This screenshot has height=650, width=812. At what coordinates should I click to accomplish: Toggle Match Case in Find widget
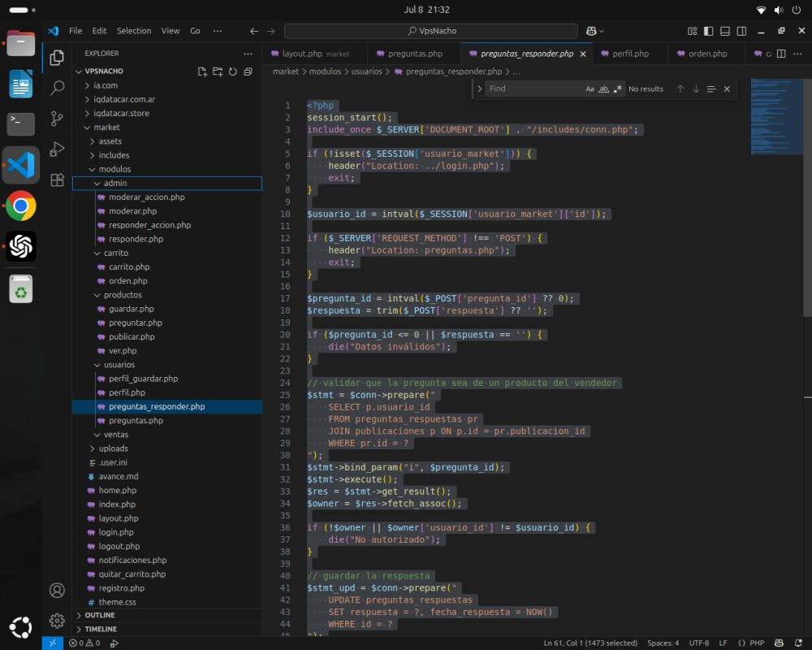point(590,89)
